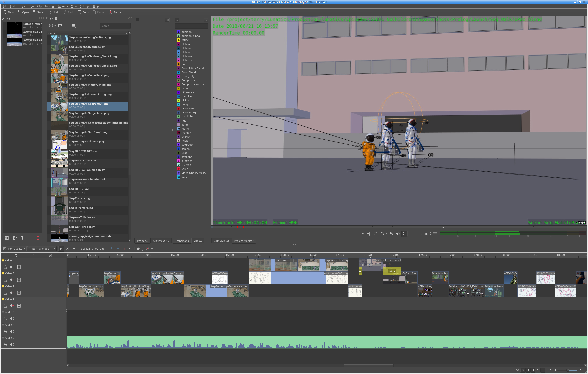Toggle the monitor edit mode frame icon
The height and width of the screenshot is (374, 588).
[405, 234]
